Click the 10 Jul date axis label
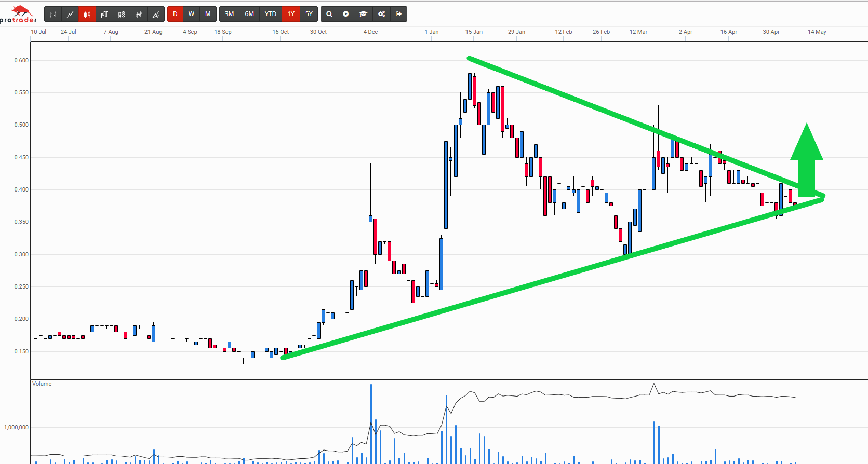The image size is (868, 464). (x=38, y=32)
